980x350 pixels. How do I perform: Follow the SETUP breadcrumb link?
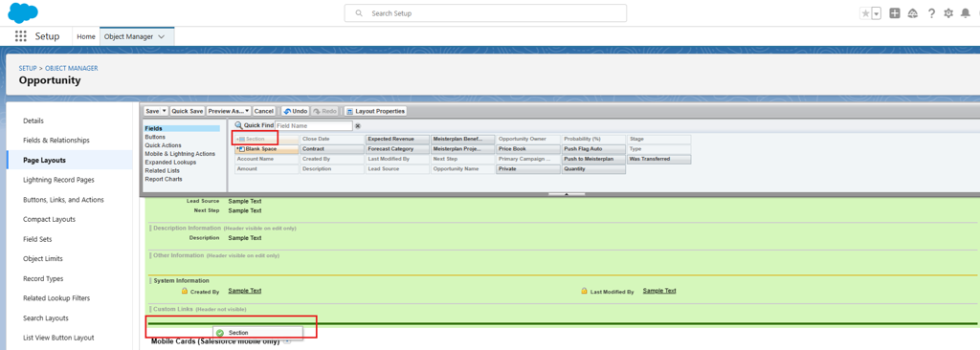point(28,68)
